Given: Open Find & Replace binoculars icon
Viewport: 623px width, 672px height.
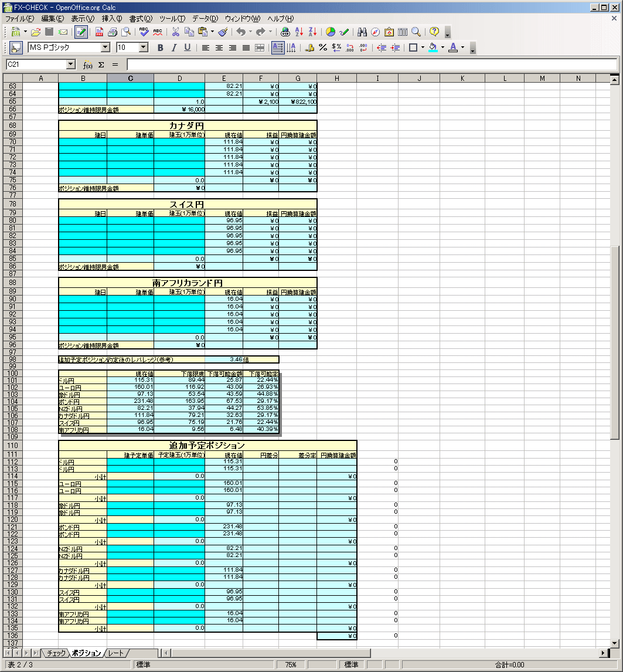Looking at the screenshot, I should click(362, 32).
